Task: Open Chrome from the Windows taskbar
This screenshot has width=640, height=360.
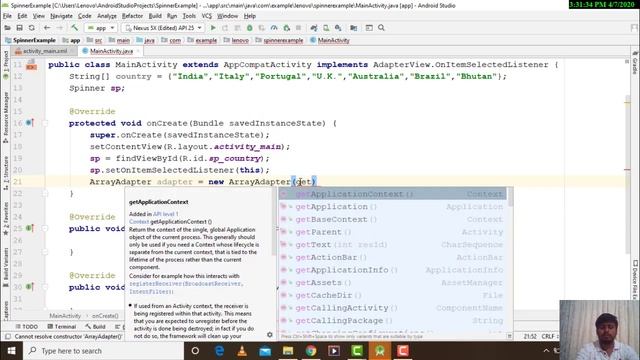Action: pyautogui.click(x=311, y=351)
